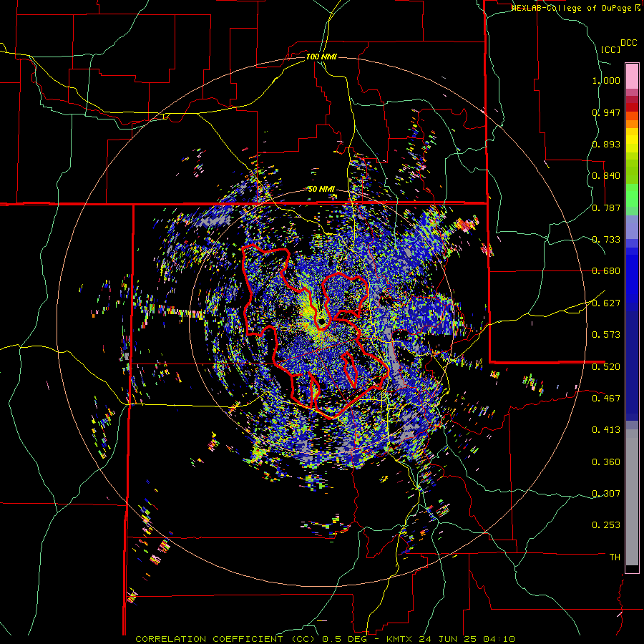Click the red segment of color bar
644x644 pixels.
click(632, 107)
